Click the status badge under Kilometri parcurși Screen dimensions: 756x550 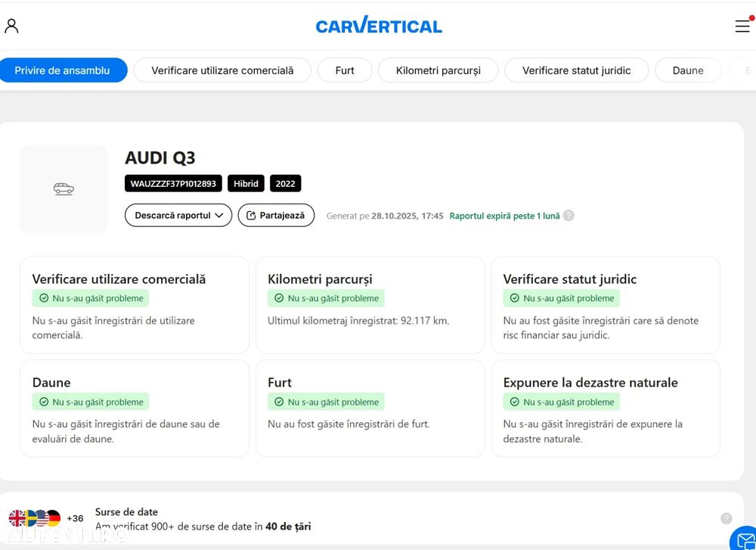point(326,298)
